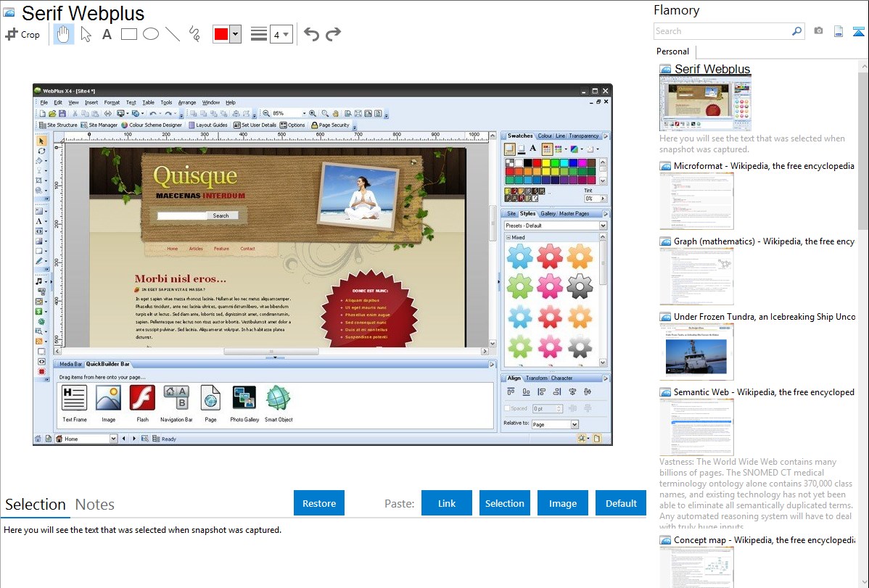Click the Save floppy icon in WebPlus
This screenshot has height=588, width=869.
62,114
